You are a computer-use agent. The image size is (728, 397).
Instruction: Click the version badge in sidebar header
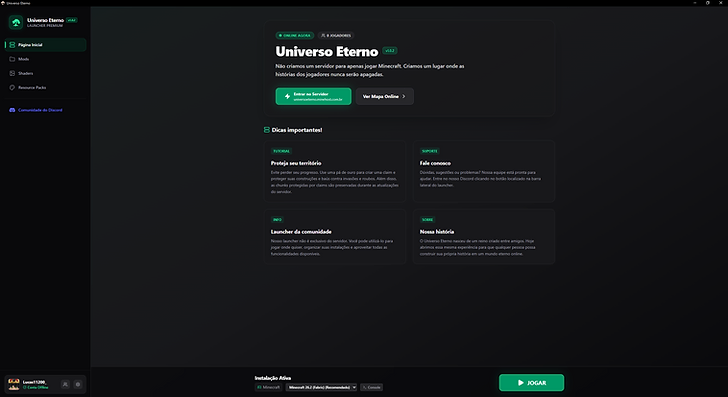[72, 20]
